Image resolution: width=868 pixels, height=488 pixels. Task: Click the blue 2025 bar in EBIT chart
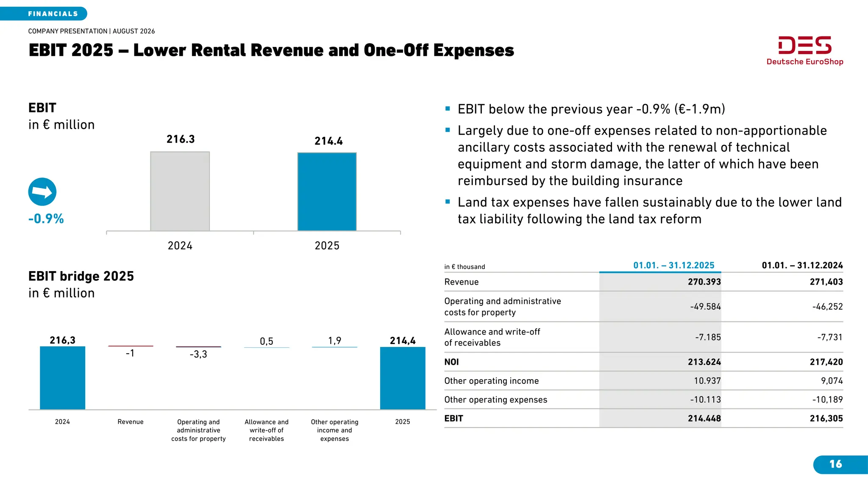(x=327, y=191)
